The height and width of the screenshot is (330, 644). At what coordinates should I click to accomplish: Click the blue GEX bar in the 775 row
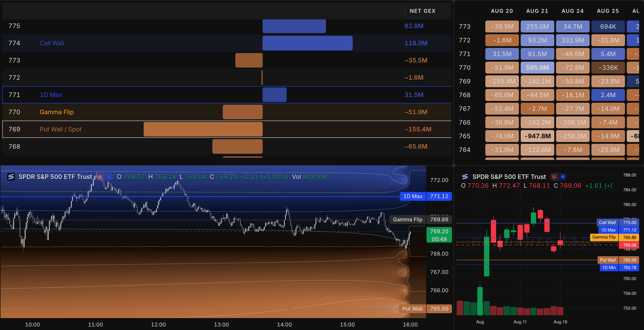pos(294,26)
